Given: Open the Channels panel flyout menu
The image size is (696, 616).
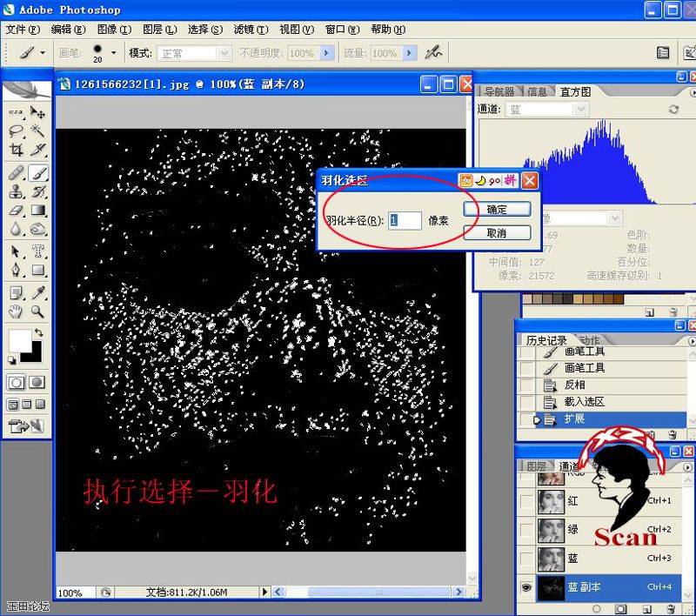Looking at the screenshot, I should [x=687, y=467].
